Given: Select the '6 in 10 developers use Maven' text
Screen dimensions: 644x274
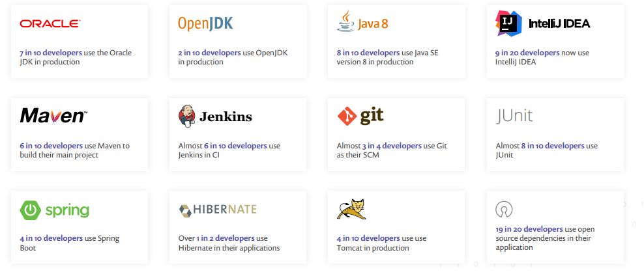Looking at the screenshot, I should [70, 146].
